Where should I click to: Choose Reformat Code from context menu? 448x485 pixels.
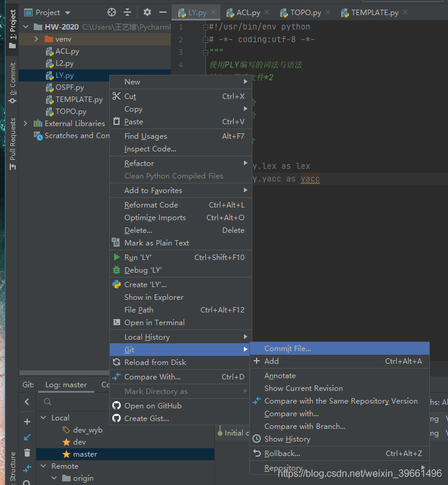[x=151, y=204]
